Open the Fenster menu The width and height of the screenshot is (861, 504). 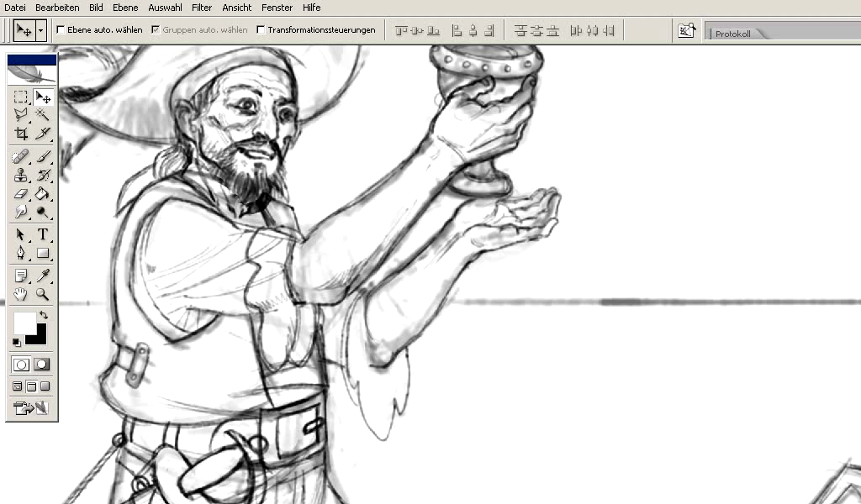(x=277, y=8)
